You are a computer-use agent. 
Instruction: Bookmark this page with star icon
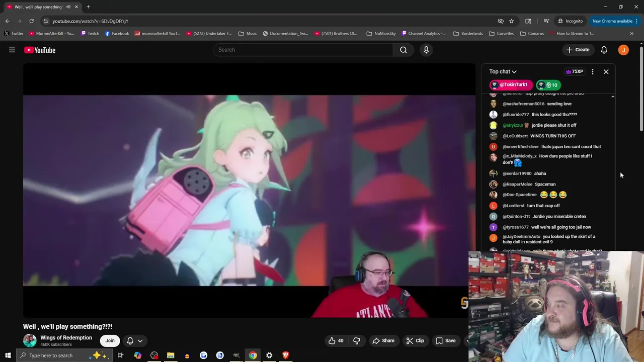coord(511,21)
